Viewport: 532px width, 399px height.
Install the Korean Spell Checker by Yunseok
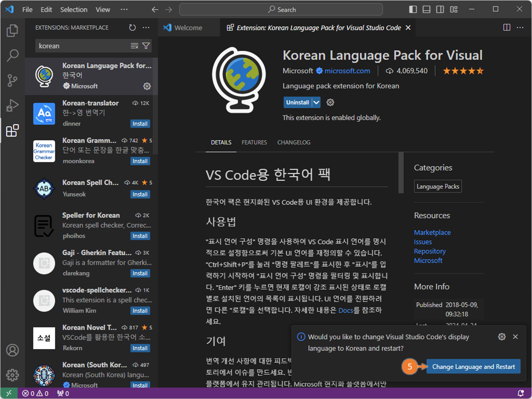(x=140, y=194)
